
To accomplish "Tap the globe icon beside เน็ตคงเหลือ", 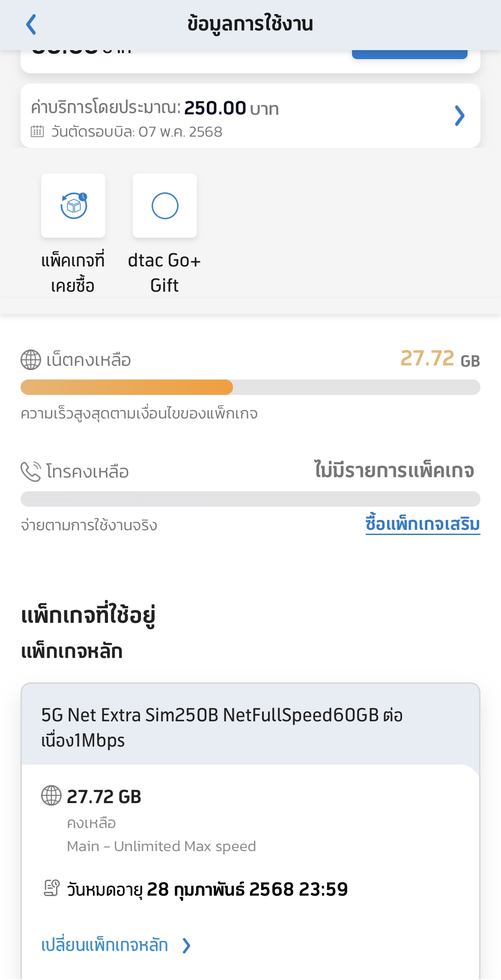I will click(x=31, y=360).
